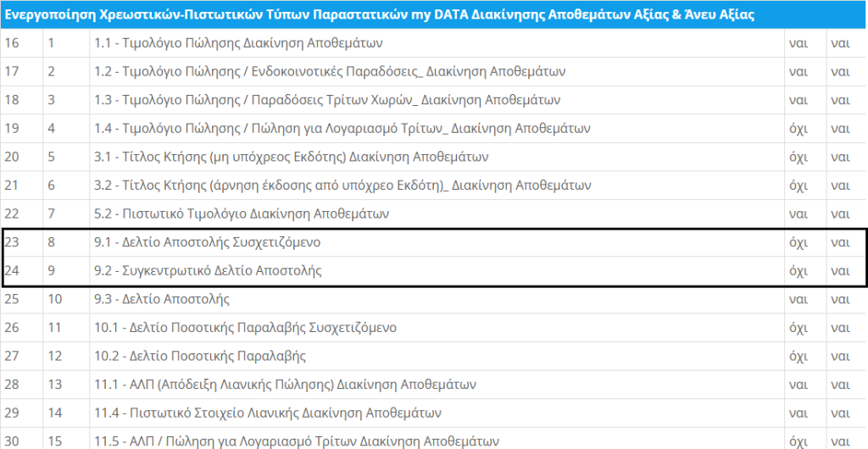Click the sequence number 13 cell

(x=66, y=385)
